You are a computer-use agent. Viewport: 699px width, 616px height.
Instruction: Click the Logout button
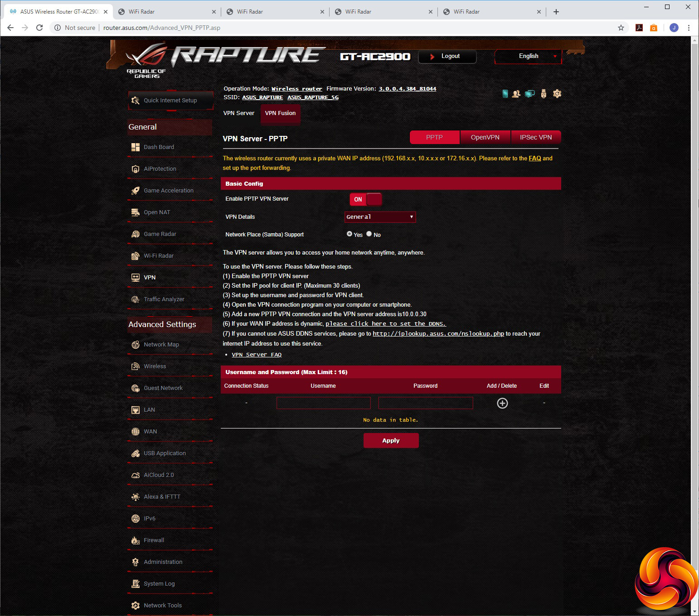point(447,56)
